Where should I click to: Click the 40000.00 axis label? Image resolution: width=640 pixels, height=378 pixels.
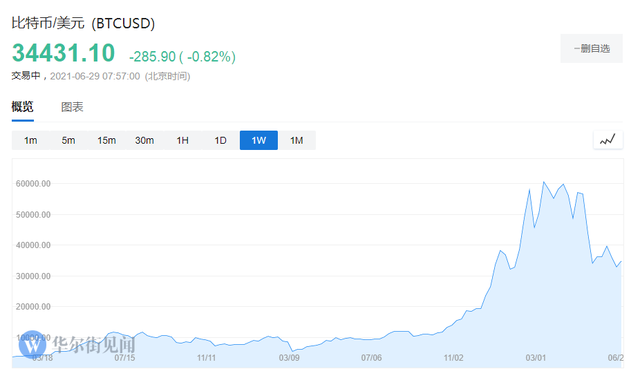(33, 245)
